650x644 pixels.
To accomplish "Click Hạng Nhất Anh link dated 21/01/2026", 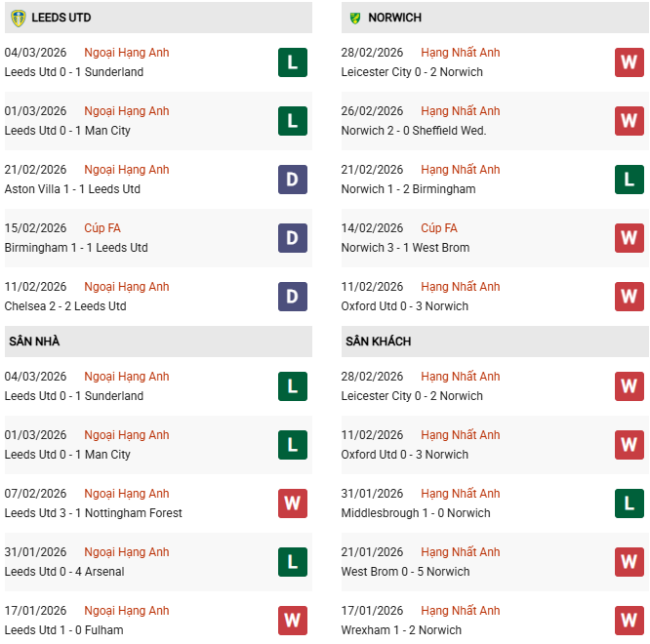I will point(460,552).
